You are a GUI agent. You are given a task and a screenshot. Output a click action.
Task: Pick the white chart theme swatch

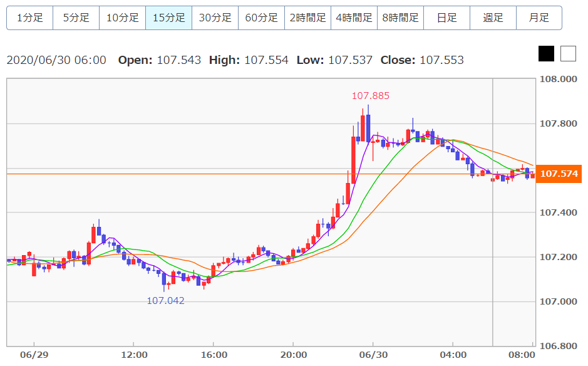[x=568, y=54]
